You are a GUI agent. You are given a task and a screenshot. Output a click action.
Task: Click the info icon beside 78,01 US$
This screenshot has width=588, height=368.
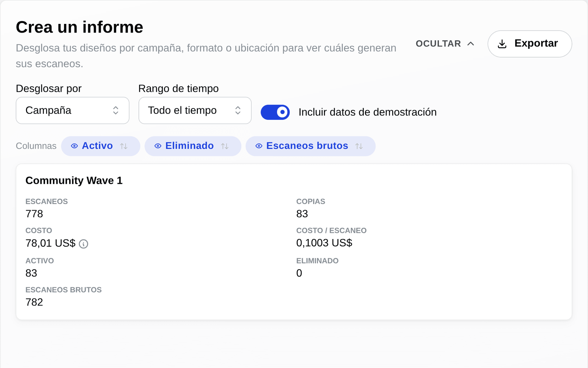point(83,244)
